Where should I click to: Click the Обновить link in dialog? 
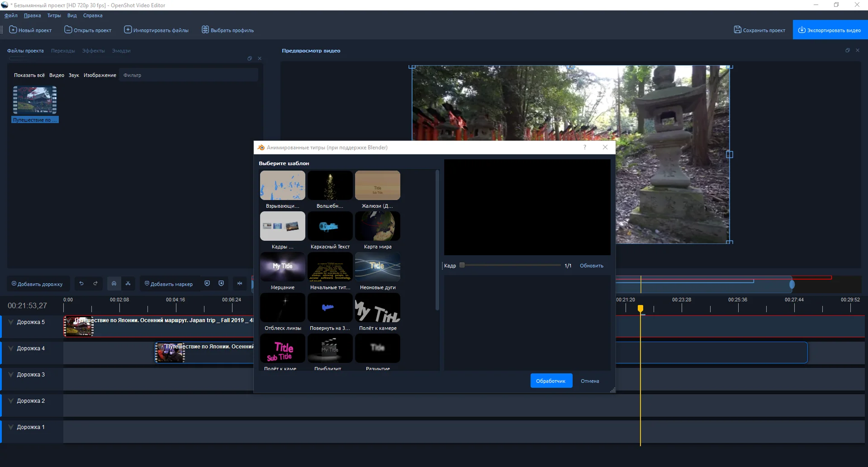tap(592, 266)
